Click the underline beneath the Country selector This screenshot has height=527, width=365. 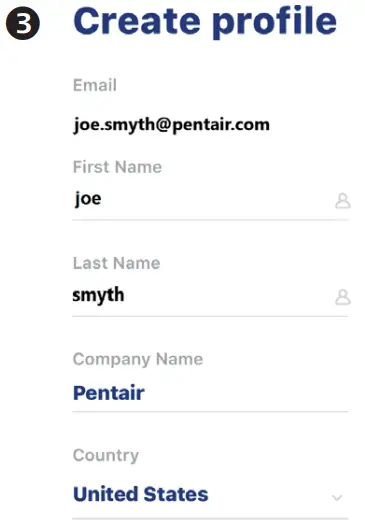coord(210,519)
